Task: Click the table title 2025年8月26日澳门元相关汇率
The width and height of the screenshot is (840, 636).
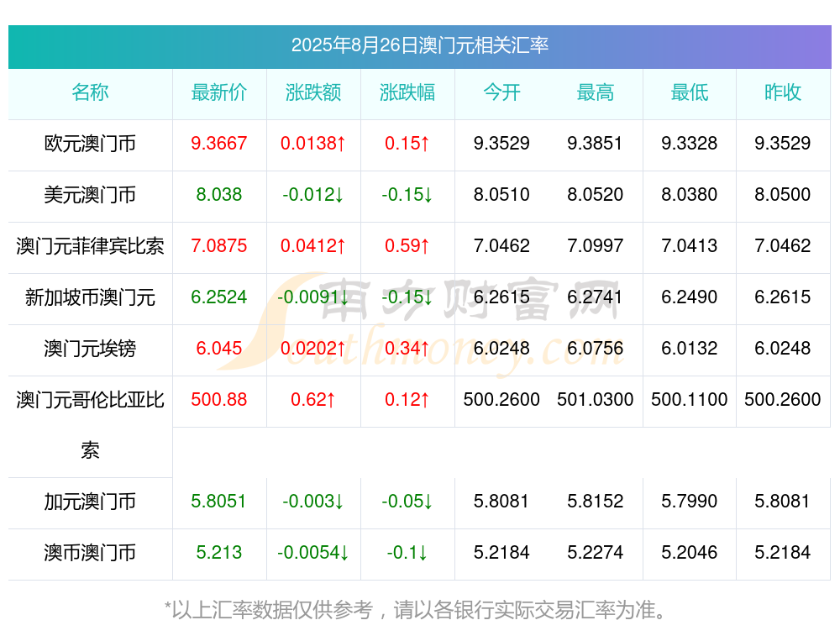Action: click(419, 45)
